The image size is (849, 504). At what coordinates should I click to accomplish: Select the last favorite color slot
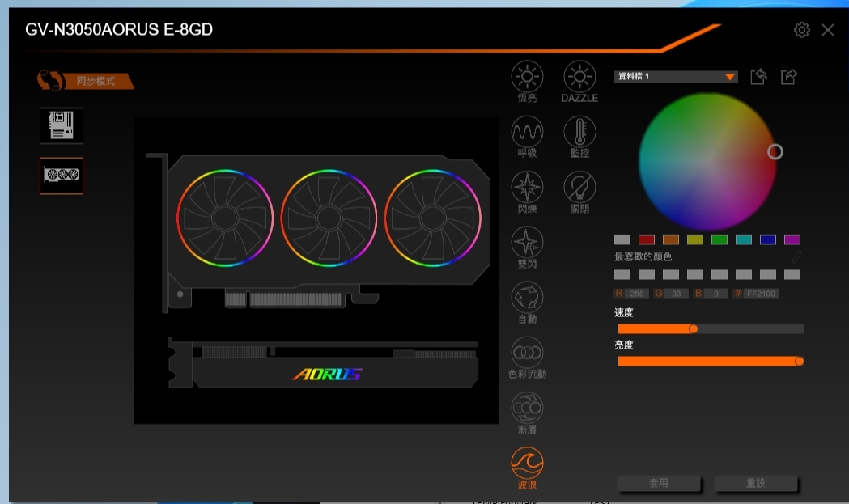(x=792, y=274)
